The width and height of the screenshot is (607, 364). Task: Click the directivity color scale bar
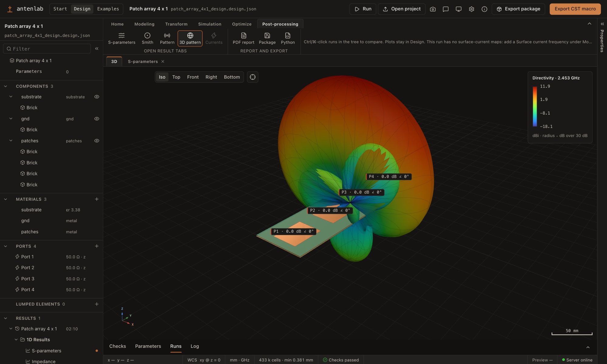(x=535, y=106)
